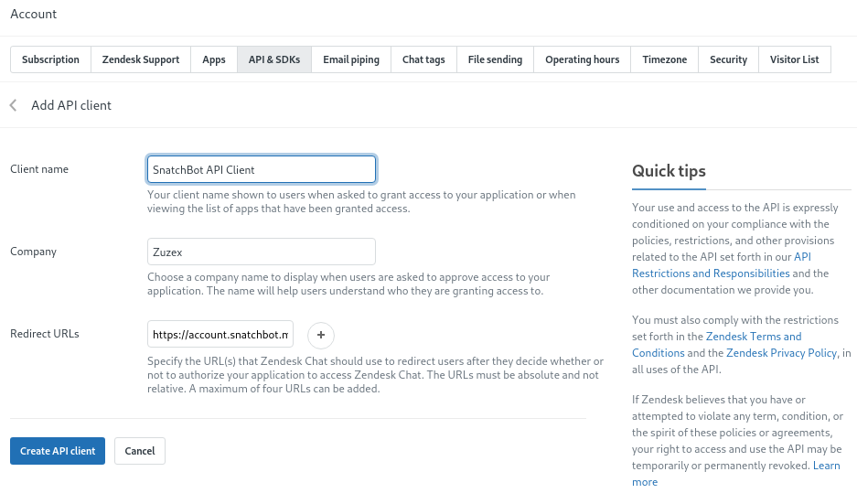Open the File sending tab
The image size is (857, 504).
click(x=495, y=59)
